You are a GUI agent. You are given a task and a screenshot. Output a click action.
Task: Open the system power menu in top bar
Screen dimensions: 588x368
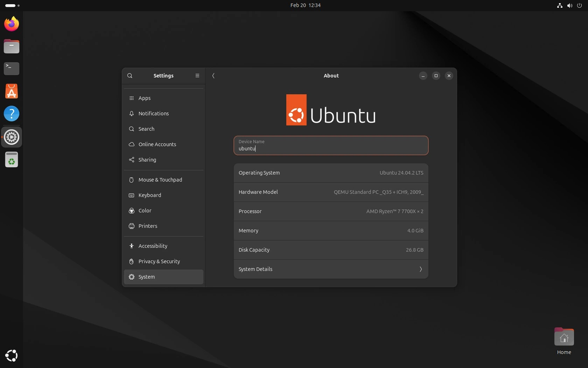tap(579, 5)
